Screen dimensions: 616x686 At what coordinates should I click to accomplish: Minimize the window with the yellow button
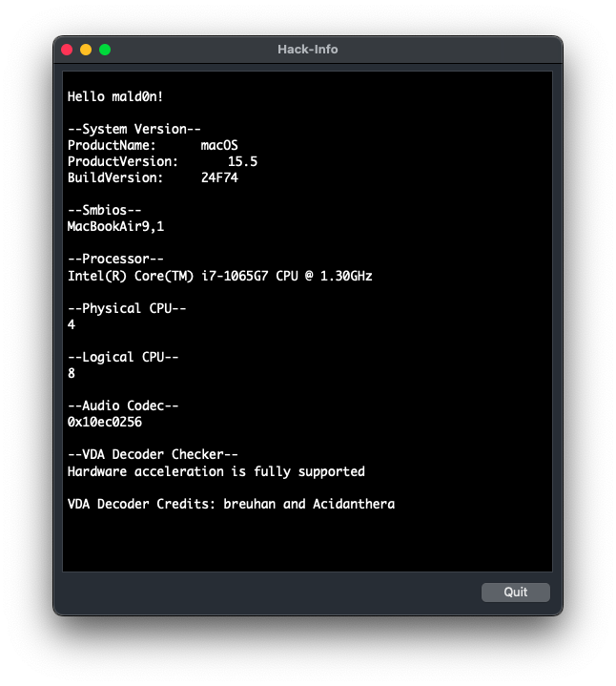click(86, 50)
